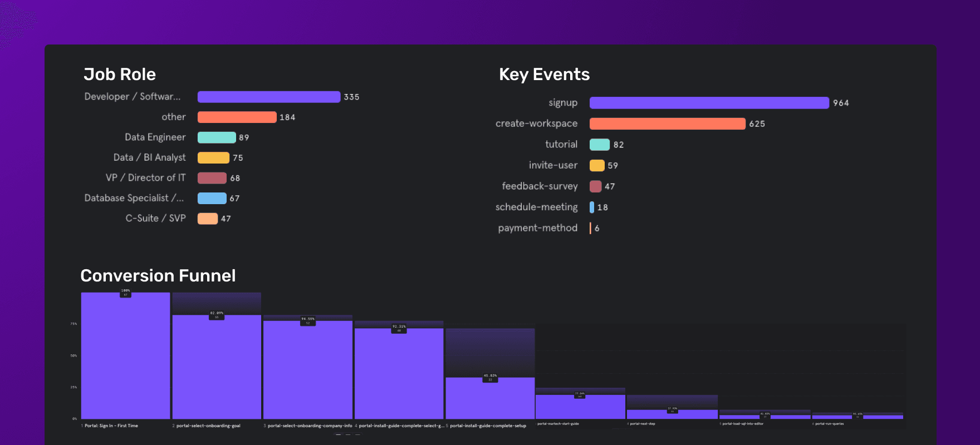Click the tutorial event teal bar
Image resolution: width=980 pixels, height=445 pixels.
pos(600,145)
